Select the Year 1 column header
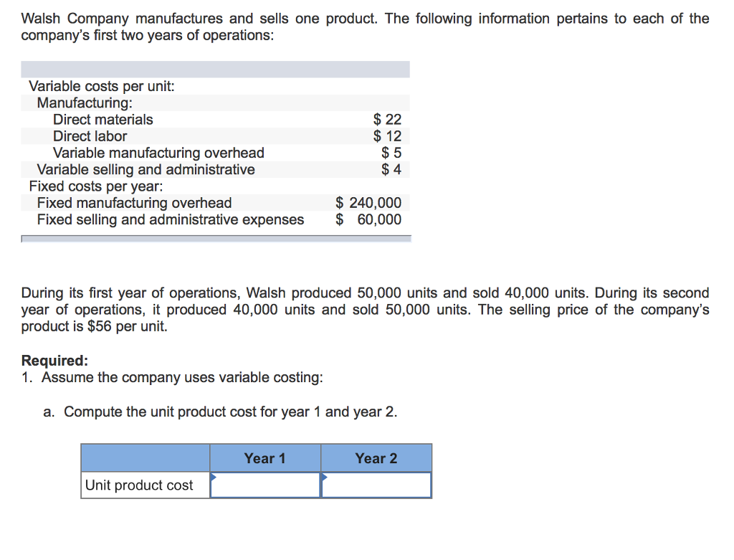Viewport: 734px width, 560px height. 265,458
